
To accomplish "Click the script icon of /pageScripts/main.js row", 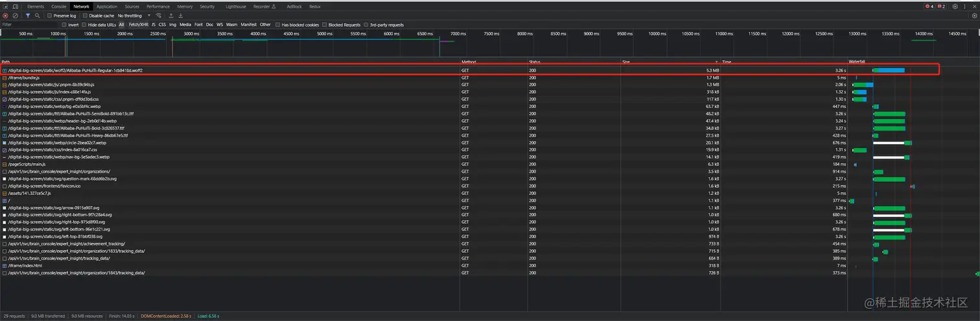I will [x=5, y=164].
